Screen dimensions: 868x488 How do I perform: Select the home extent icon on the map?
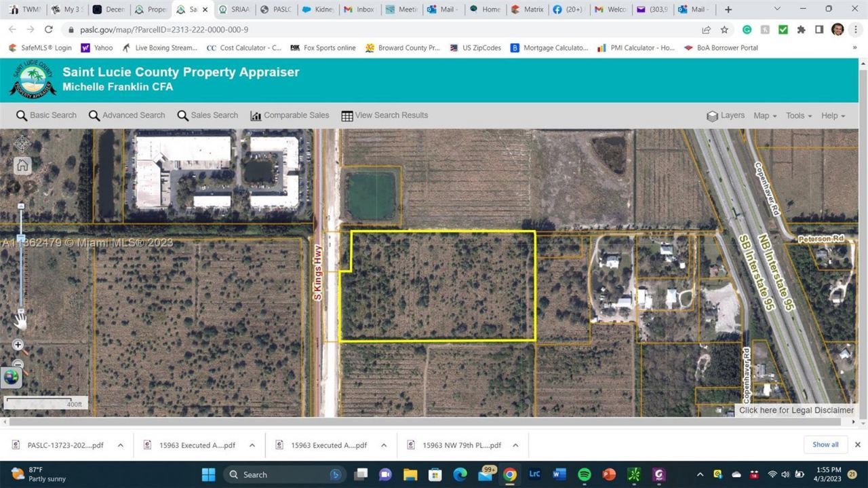[x=21, y=165]
